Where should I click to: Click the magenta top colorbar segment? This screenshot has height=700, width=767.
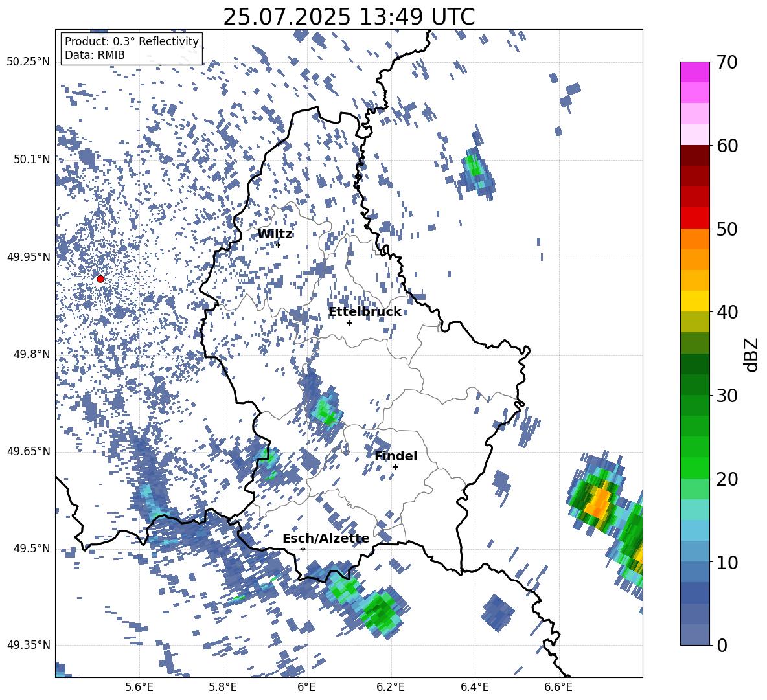694,72
